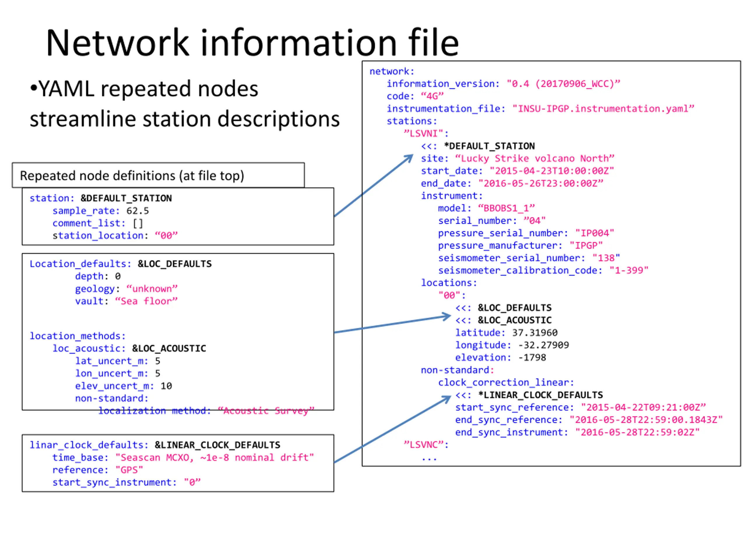This screenshot has width=747, height=560.
Task: Select the "start_date: 2015-04-23T10:00:00Z" line
Action: point(518,171)
